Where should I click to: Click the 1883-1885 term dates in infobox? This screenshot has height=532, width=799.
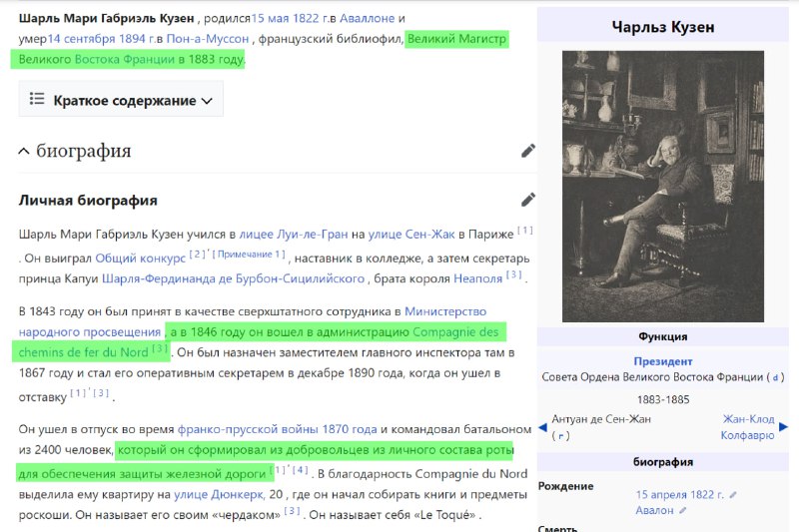[663, 399]
